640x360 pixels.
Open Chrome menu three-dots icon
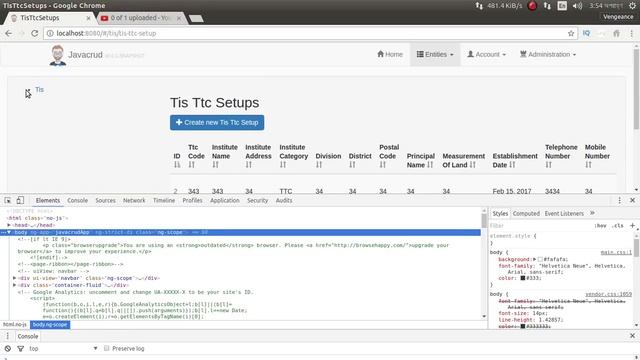point(631,33)
